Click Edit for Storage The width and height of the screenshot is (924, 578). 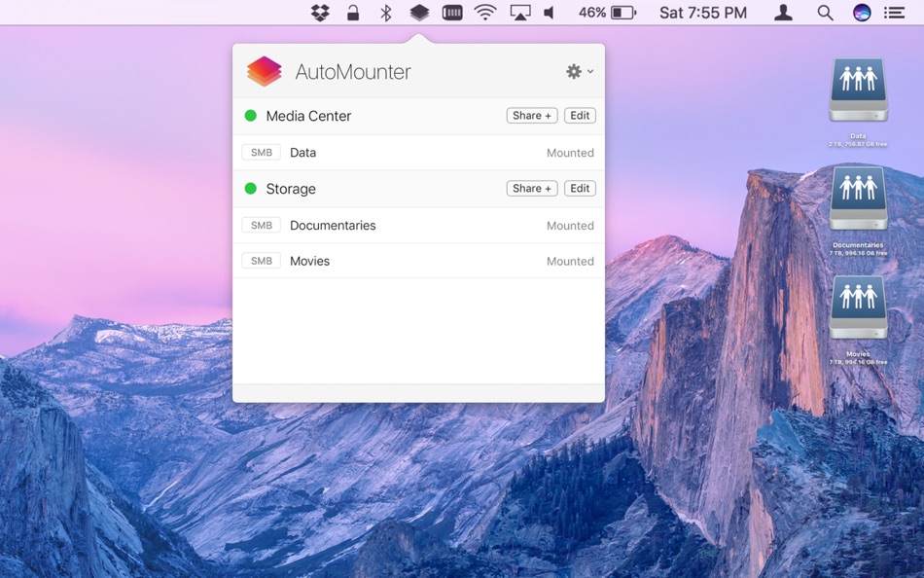pos(580,188)
